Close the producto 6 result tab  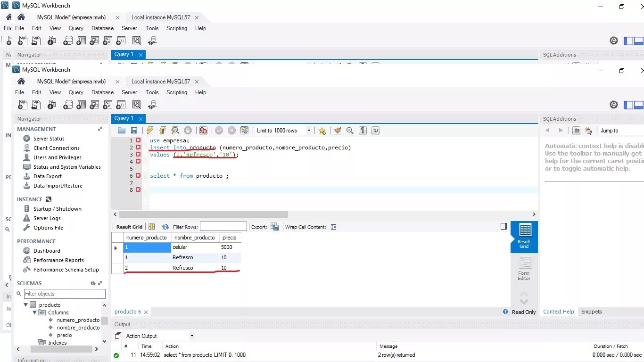(146, 312)
